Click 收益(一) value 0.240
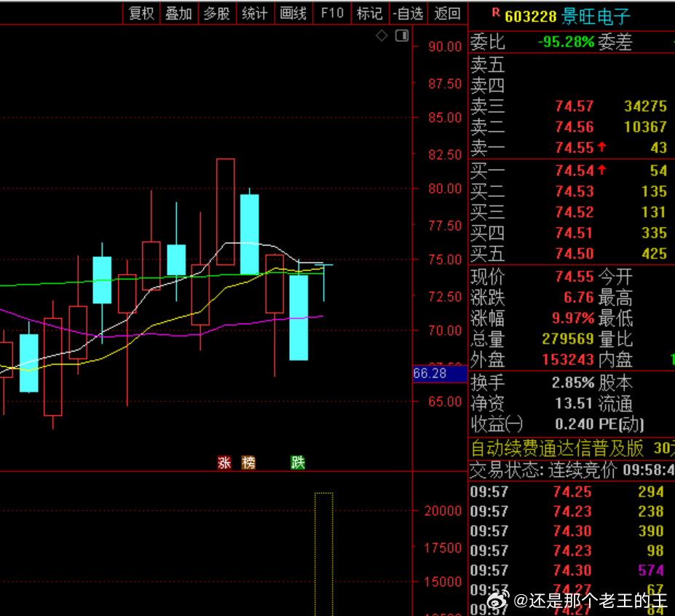Image resolution: width=675 pixels, height=616 pixels. coord(575,424)
